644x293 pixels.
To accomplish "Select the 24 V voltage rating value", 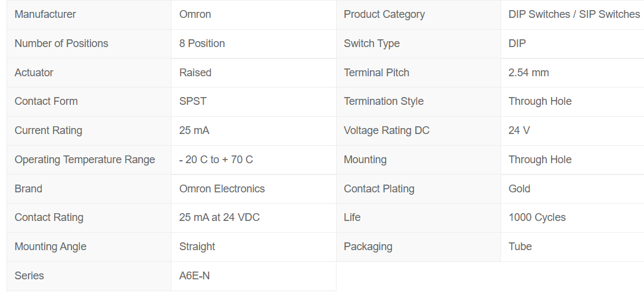I will pyautogui.click(x=519, y=130).
